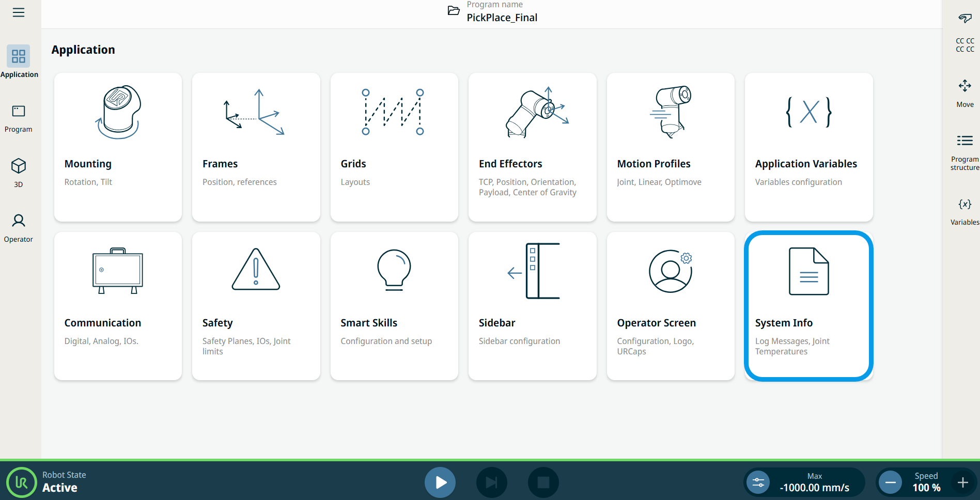Open the Safety settings tile
This screenshot has width=980, height=500.
pyautogui.click(x=256, y=306)
